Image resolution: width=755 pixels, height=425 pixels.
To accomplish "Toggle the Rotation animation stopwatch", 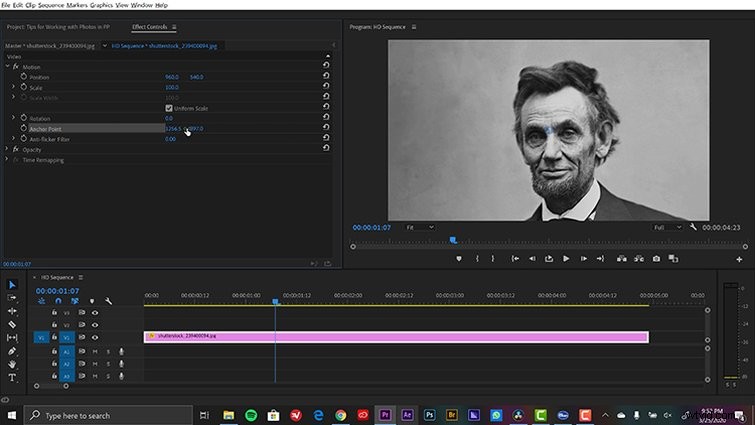I will 24,118.
